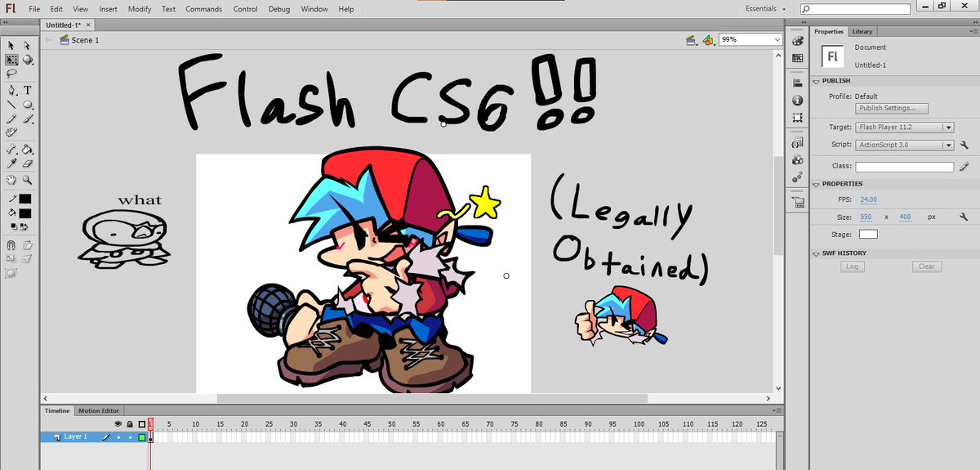Switch to the Library tab
Viewport: 980px width, 470px height.
coord(862,31)
